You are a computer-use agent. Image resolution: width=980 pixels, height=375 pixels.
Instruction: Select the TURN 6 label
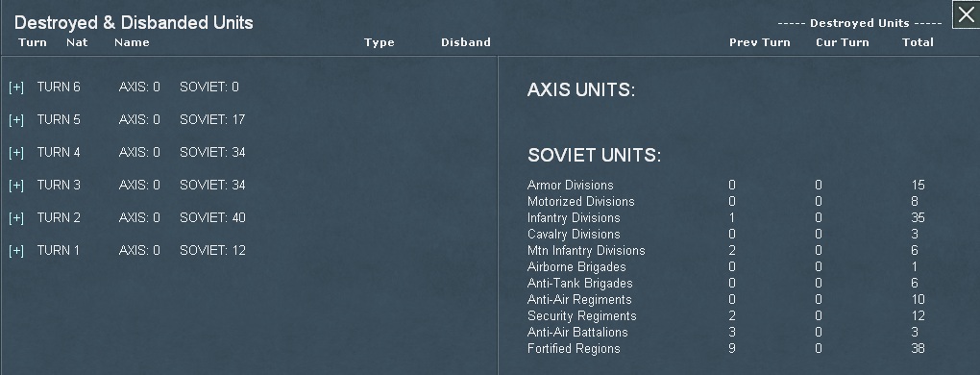[59, 87]
